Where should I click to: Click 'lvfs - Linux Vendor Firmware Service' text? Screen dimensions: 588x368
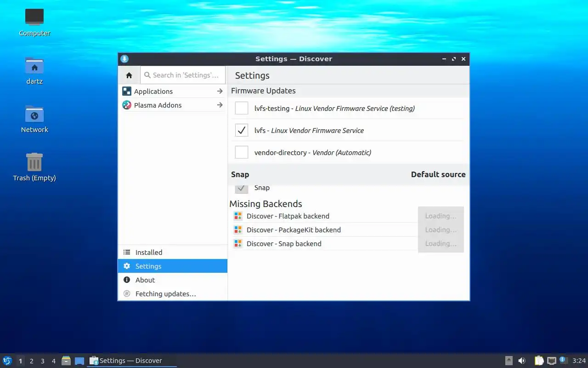pyautogui.click(x=309, y=130)
